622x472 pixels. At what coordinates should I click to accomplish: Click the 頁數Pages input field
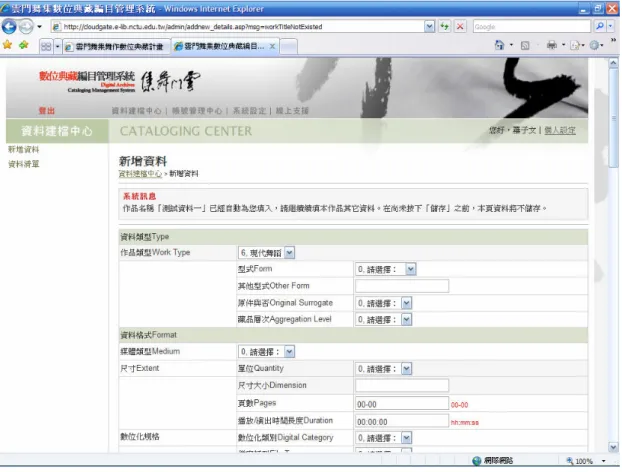(402, 404)
